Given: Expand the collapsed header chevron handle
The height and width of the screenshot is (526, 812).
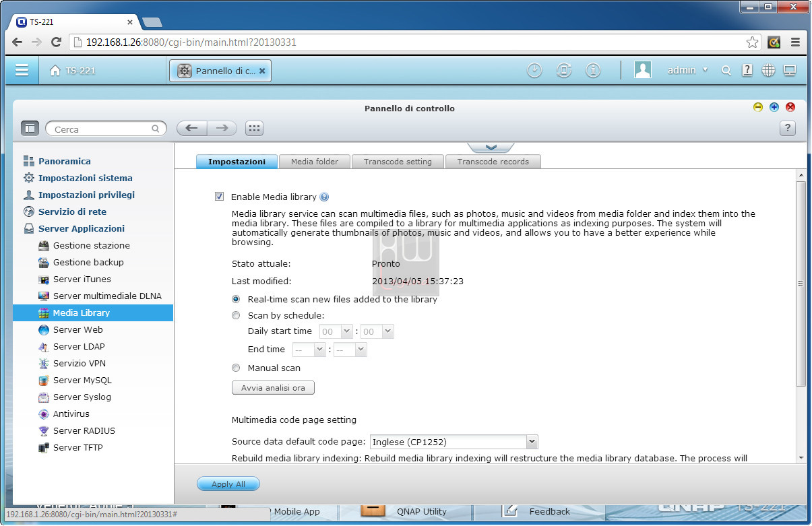Looking at the screenshot, I should pyautogui.click(x=491, y=147).
